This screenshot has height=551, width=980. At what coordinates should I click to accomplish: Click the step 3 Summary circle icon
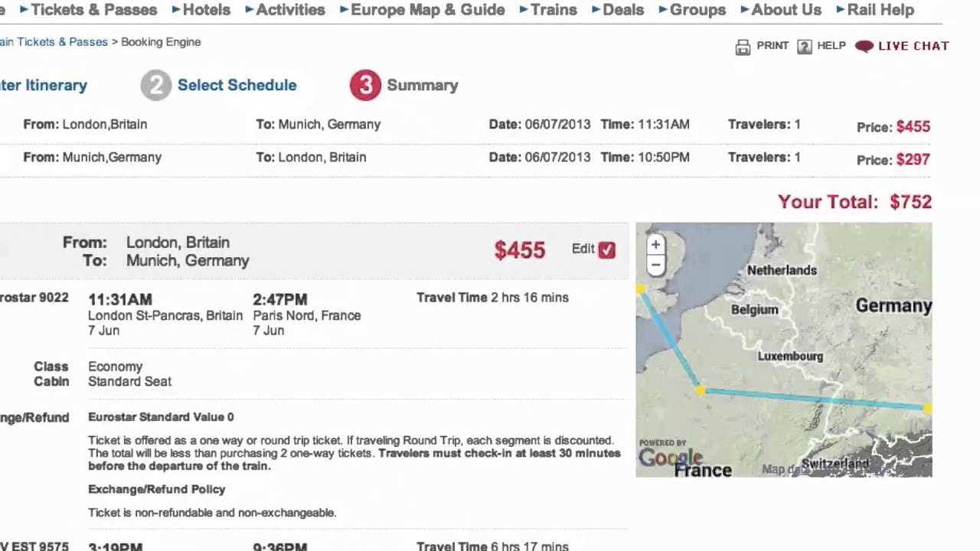click(x=365, y=85)
